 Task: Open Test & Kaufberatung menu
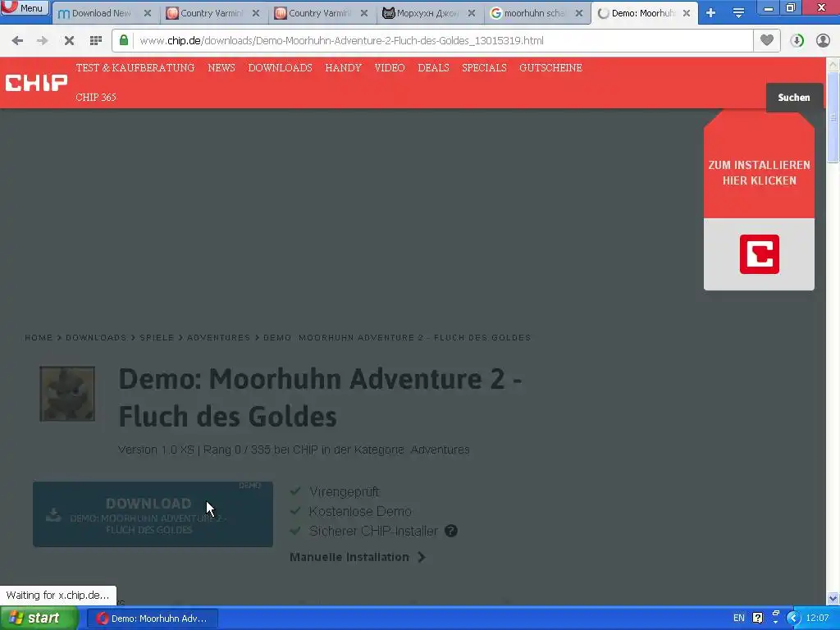[x=135, y=68]
